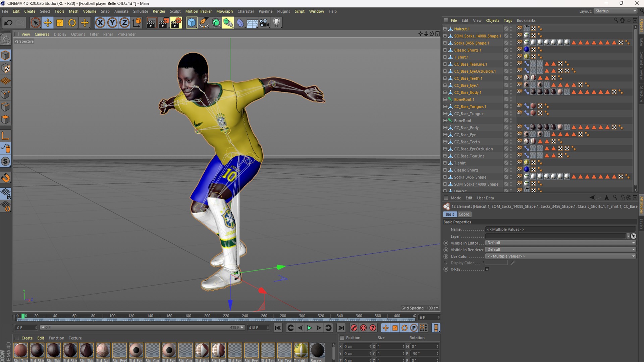Open the Character menu
Screen dimensions: 644x362
tap(246, 11)
